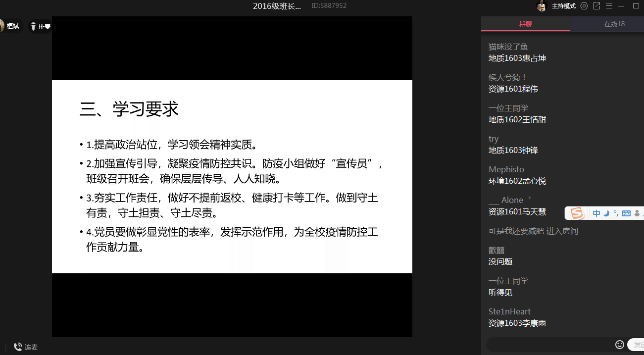Click the pop-out window icon
Image resolution: width=644 pixels, height=355 pixels.
point(596,6)
